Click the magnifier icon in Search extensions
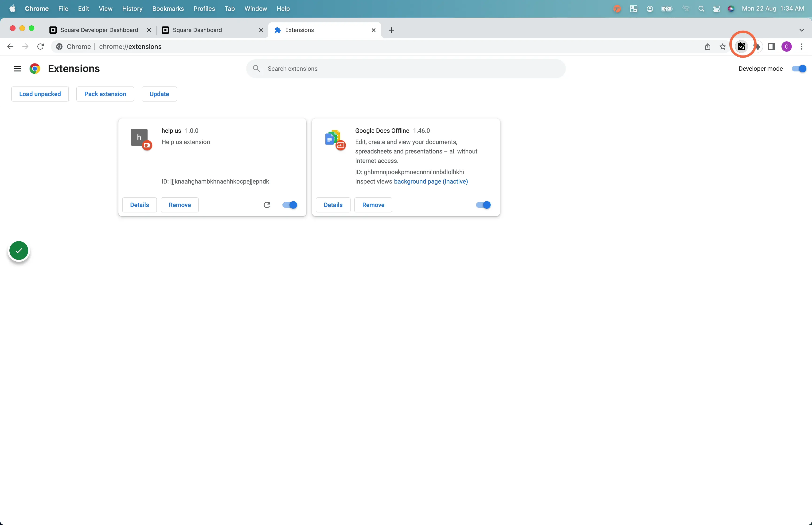The height and width of the screenshot is (525, 812). tap(257, 69)
